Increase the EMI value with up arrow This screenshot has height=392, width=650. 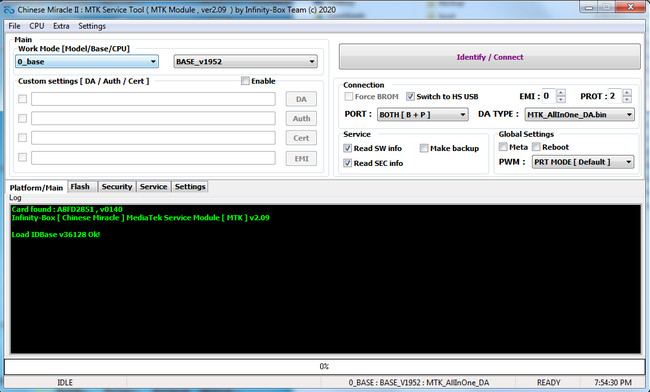click(x=561, y=92)
